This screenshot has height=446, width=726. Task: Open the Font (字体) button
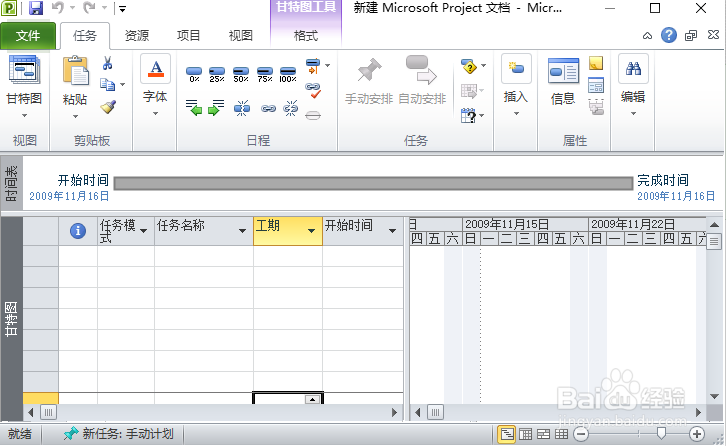pos(156,69)
